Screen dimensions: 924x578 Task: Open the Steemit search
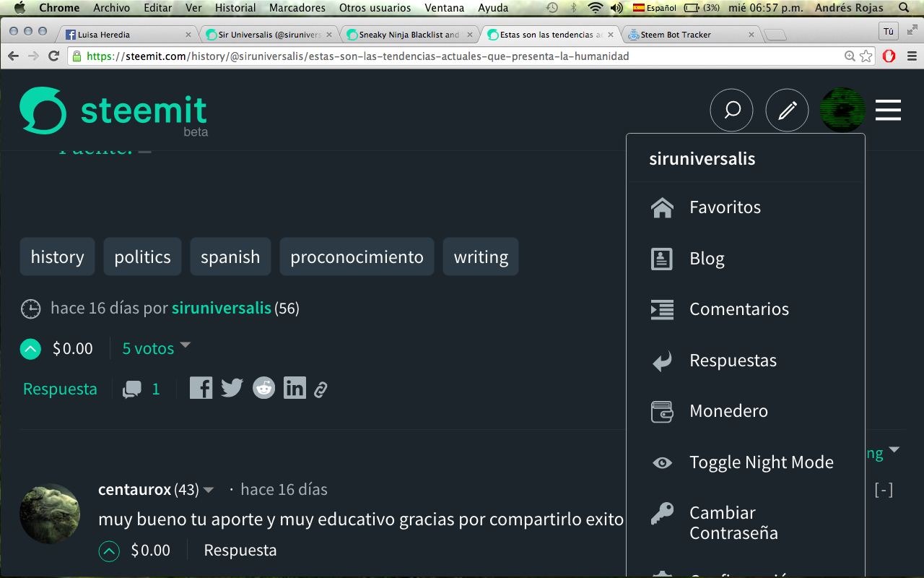[731, 110]
